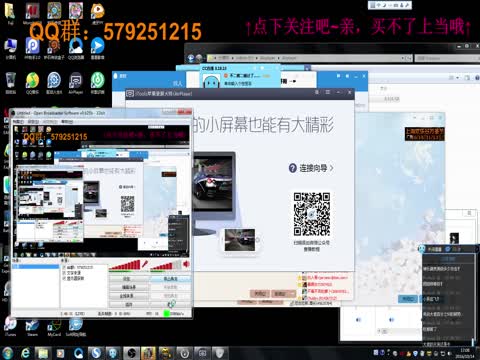Open the QQ Browser taskbar icon
The image size is (480, 360).
(79, 353)
